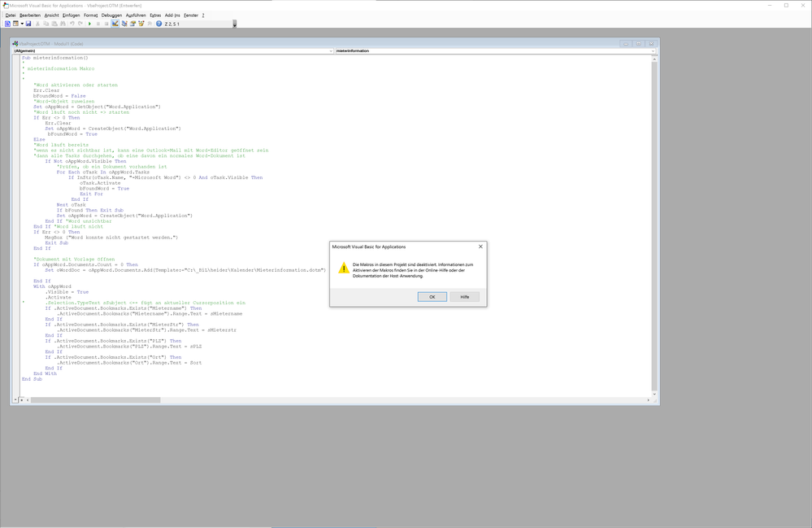This screenshot has width=812, height=528.
Task: Open the Fenster menu
Action: click(191, 15)
